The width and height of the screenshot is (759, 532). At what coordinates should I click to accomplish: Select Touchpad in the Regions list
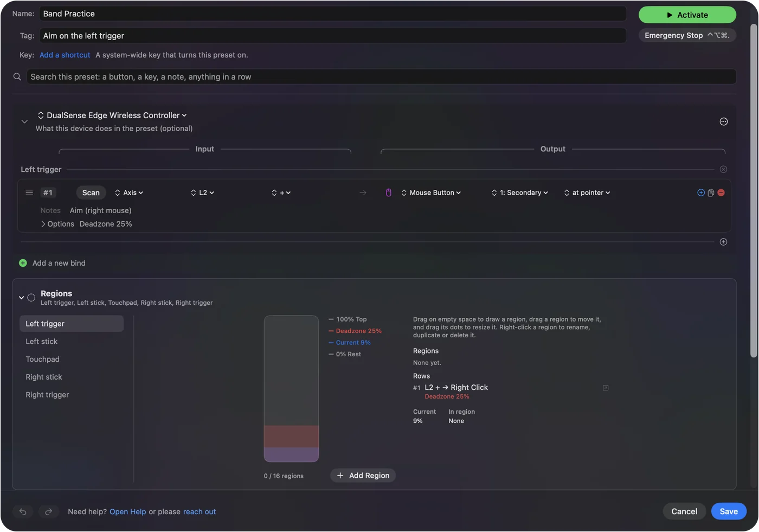pos(72,359)
